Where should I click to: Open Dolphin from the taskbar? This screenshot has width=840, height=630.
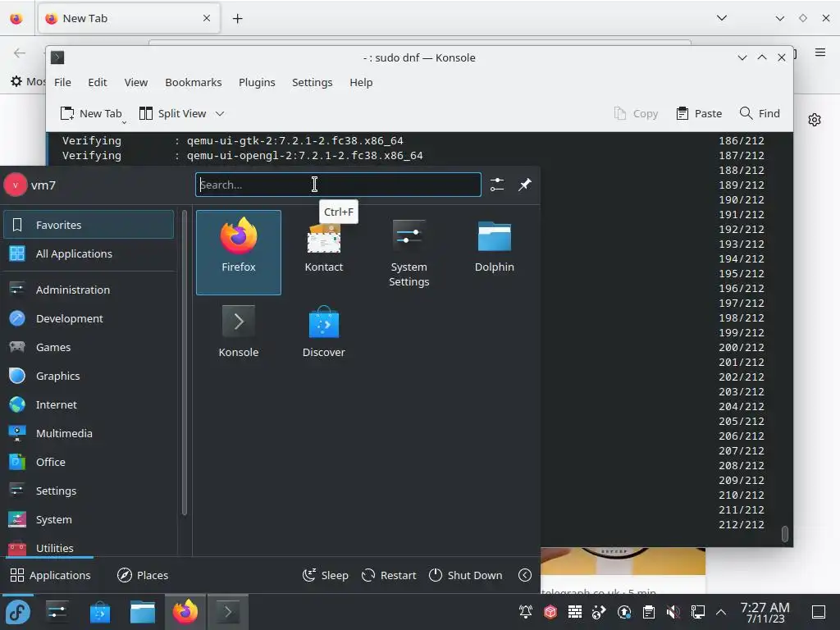pos(143,612)
